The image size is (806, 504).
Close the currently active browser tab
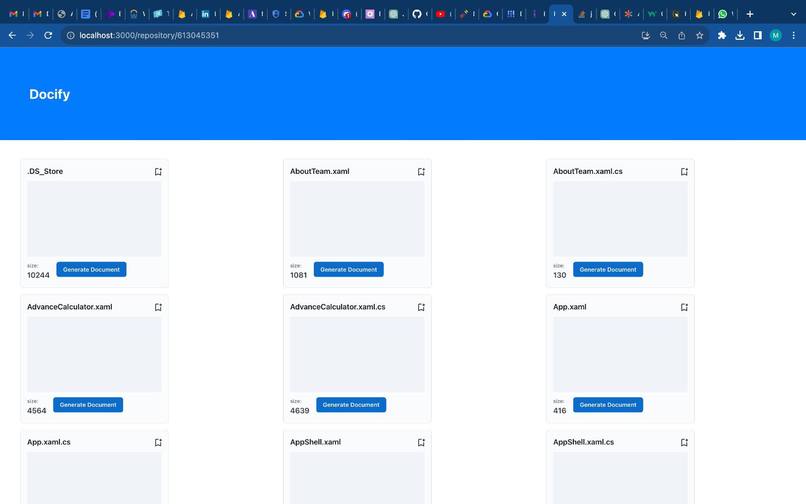coord(564,14)
